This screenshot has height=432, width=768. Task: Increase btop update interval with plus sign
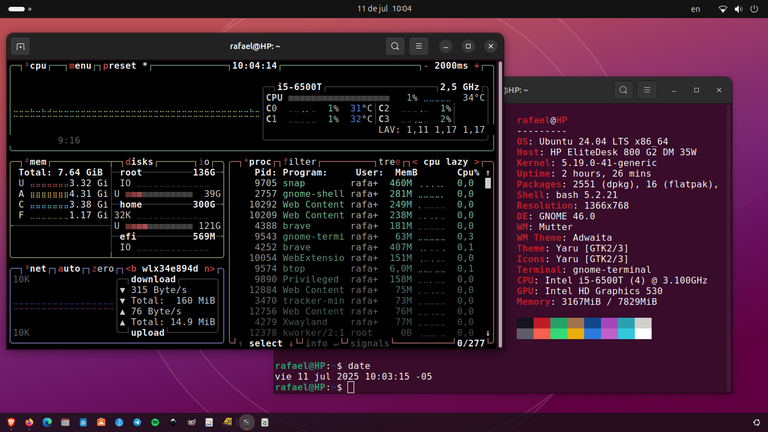(477, 66)
